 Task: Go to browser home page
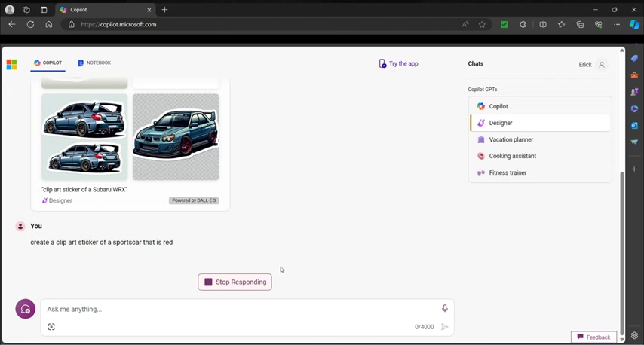[x=49, y=24]
